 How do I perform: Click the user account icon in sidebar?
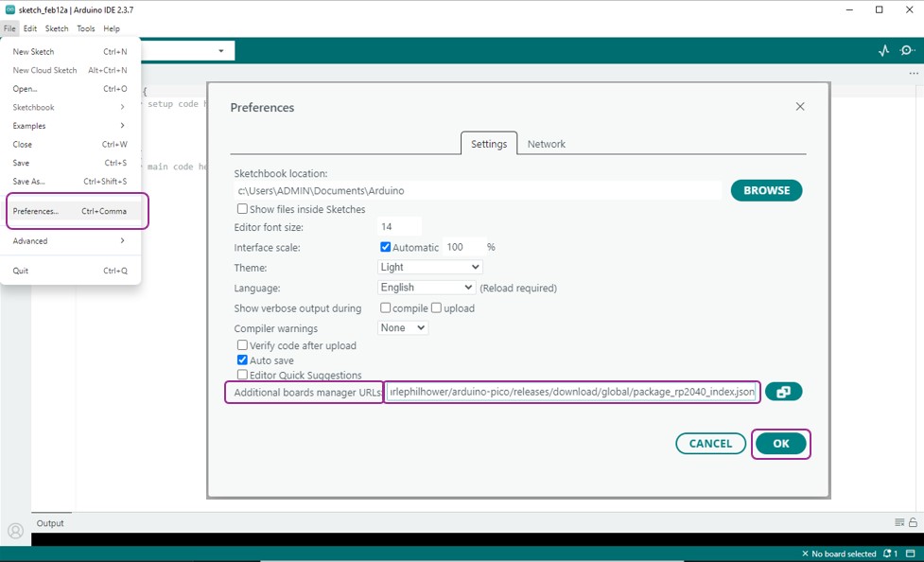coord(15,531)
